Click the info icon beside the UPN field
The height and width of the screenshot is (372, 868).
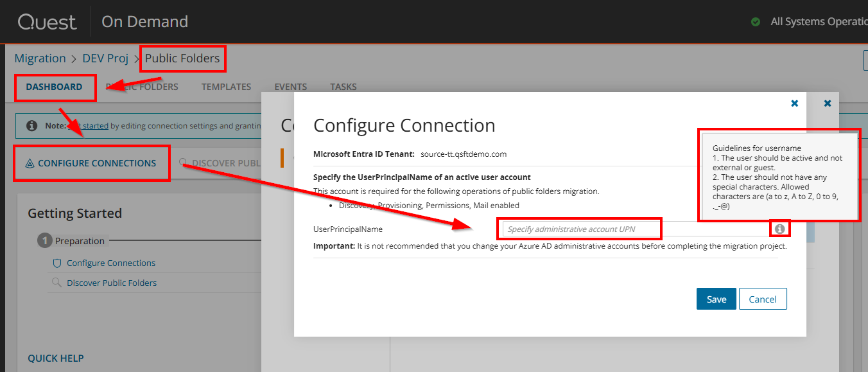click(x=779, y=229)
